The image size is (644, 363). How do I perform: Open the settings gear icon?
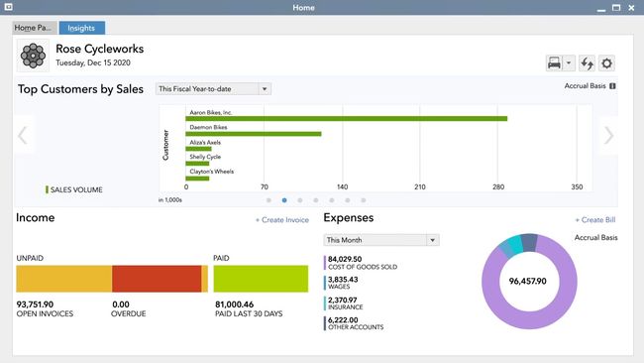606,63
